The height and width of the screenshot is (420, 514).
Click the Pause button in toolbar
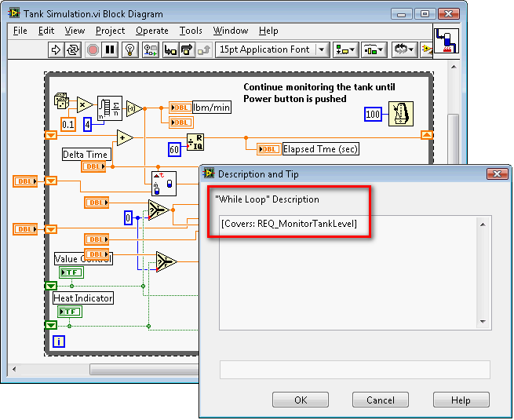tap(111, 49)
